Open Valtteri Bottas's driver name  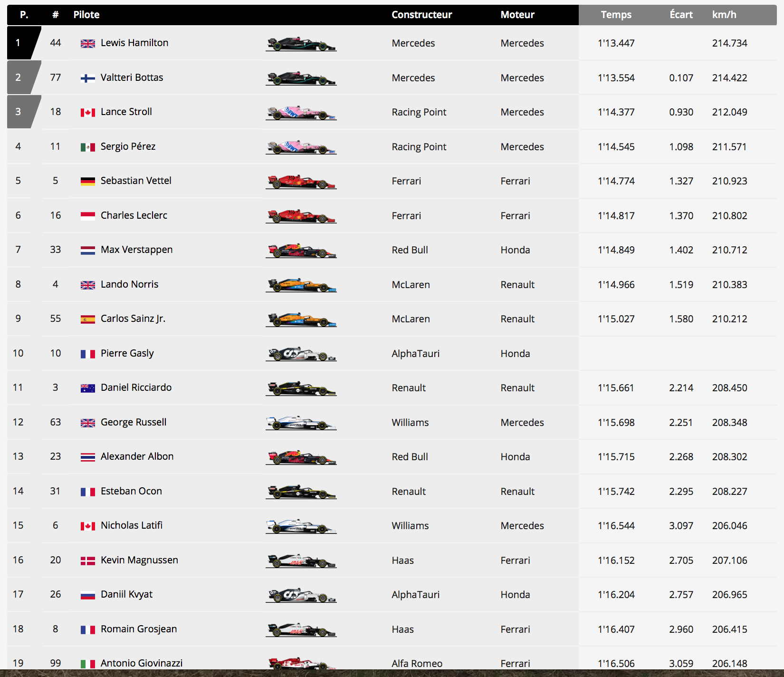[x=132, y=77]
